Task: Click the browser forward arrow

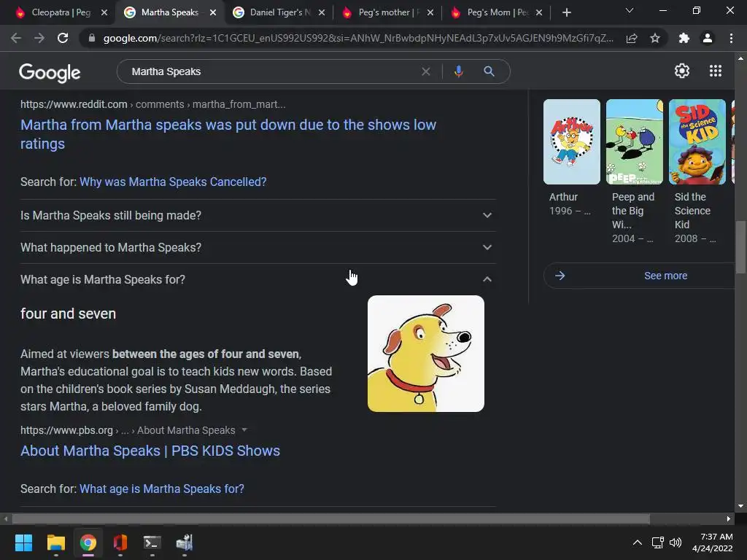Action: tap(39, 38)
